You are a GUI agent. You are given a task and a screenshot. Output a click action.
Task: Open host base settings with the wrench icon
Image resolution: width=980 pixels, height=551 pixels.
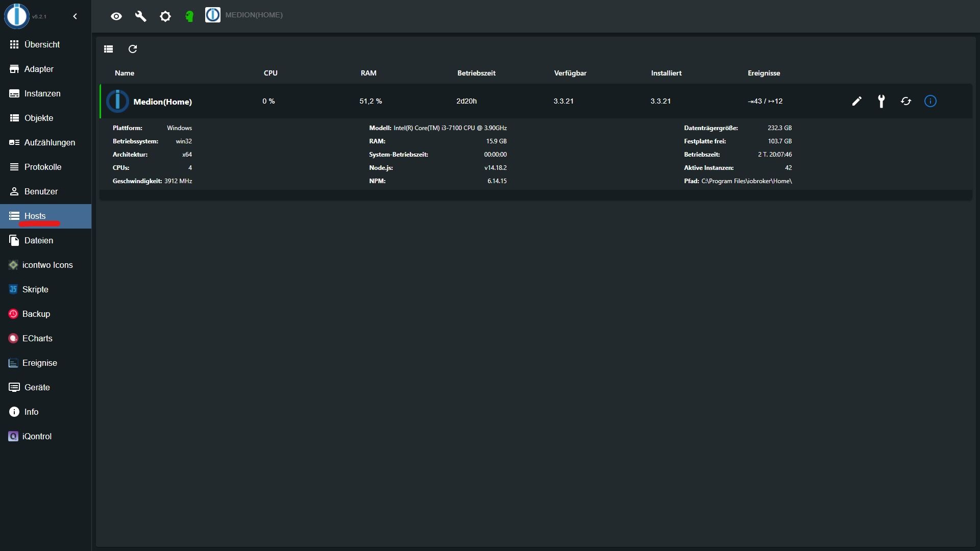click(x=881, y=101)
